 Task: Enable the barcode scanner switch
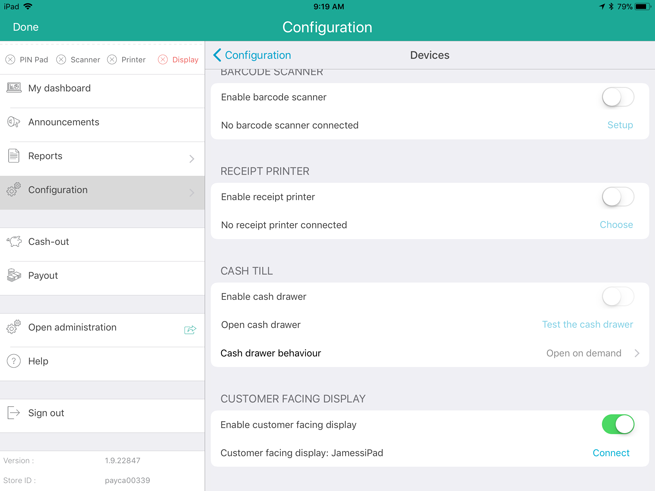point(617,97)
